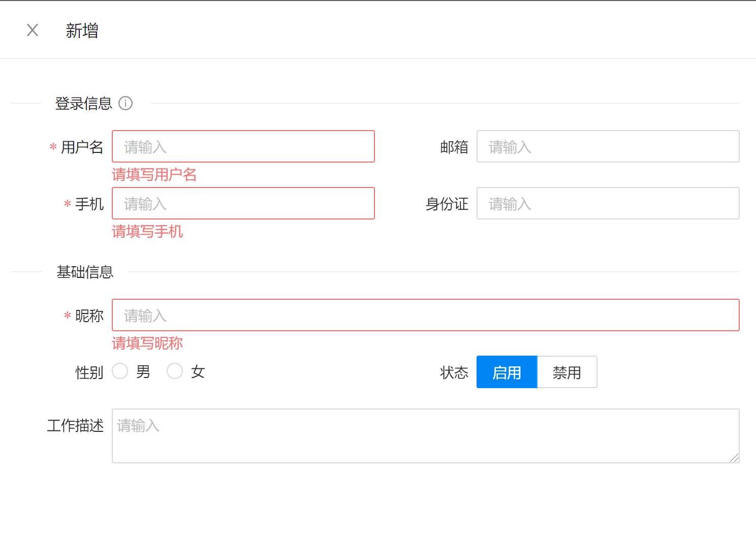
Task: Choose the 女 gender radio button
Action: (175, 371)
